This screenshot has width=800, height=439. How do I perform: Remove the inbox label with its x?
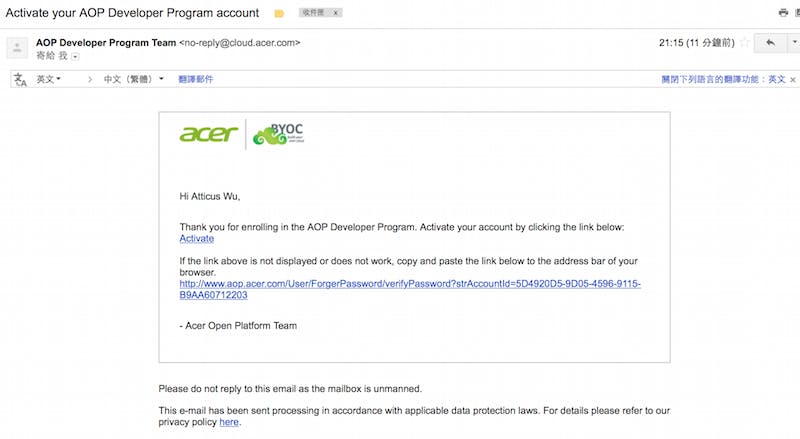tap(336, 13)
